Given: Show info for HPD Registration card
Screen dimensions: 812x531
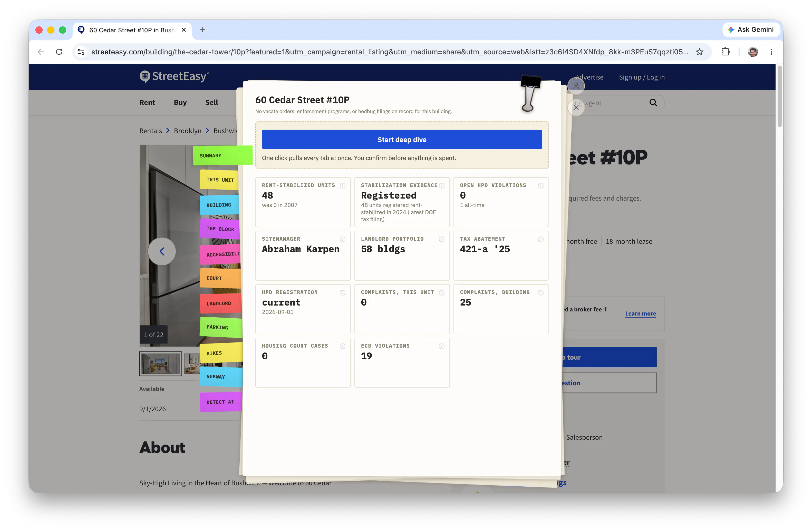Looking at the screenshot, I should (342, 293).
